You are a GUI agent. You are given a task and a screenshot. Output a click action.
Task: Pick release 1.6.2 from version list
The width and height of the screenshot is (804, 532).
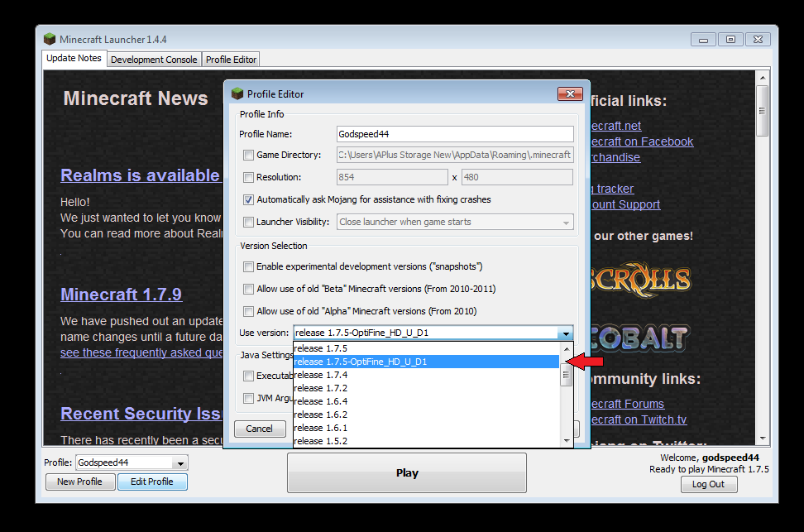426,415
